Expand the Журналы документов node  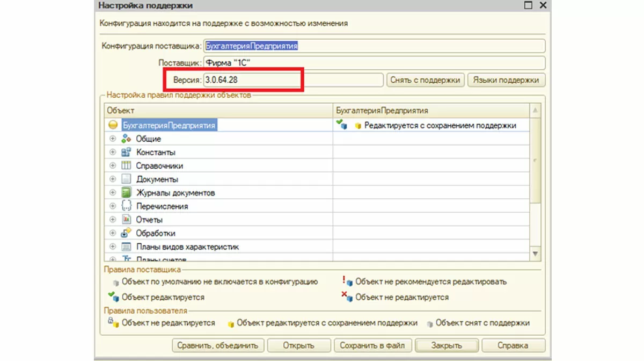(113, 192)
